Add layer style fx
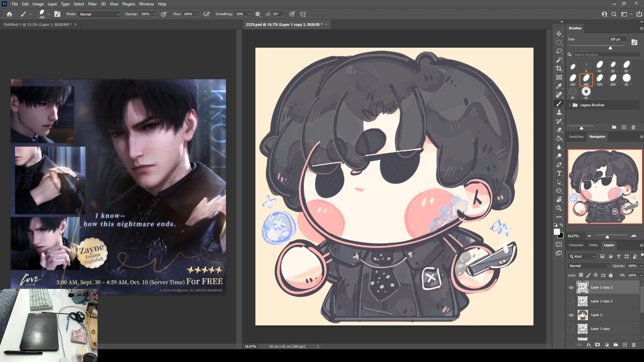This screenshot has height=362, width=644. click(589, 345)
